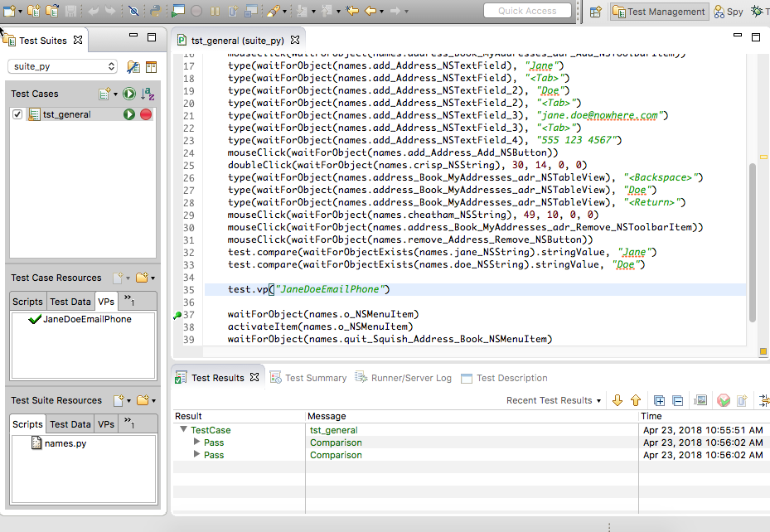770x532 pixels.
Task: Expand the first Pass result row
Action: pos(196,443)
